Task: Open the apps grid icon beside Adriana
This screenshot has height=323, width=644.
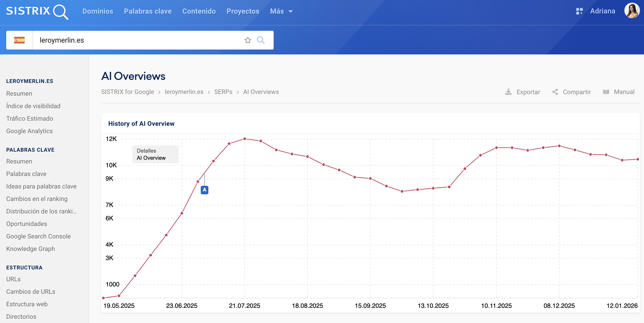Action: [579, 11]
